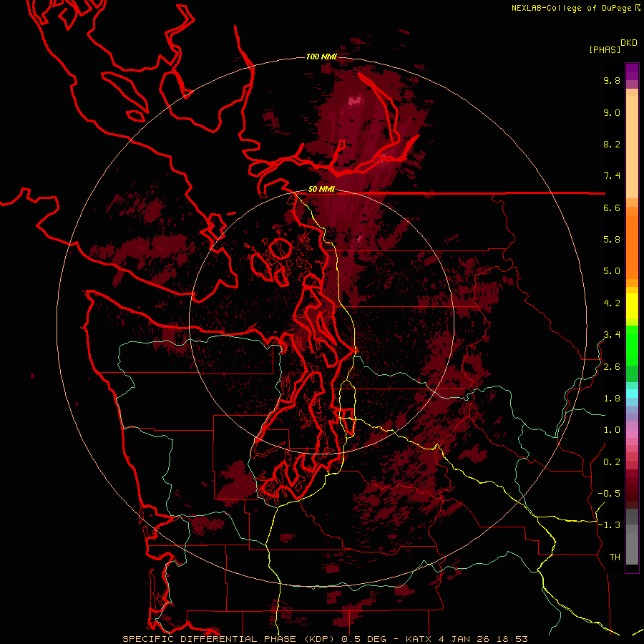Click the 6.6 scale value label
The image size is (644, 644).
[x=612, y=208]
